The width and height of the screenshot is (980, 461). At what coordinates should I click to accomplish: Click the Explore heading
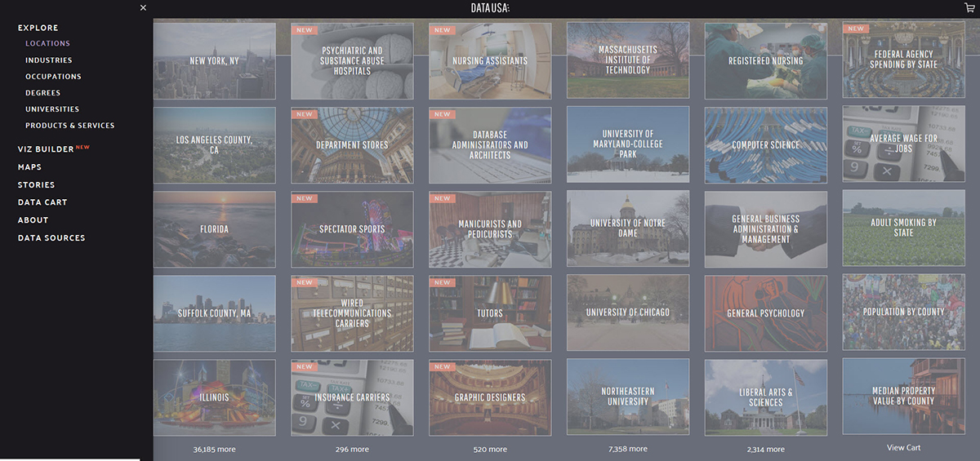[38, 28]
